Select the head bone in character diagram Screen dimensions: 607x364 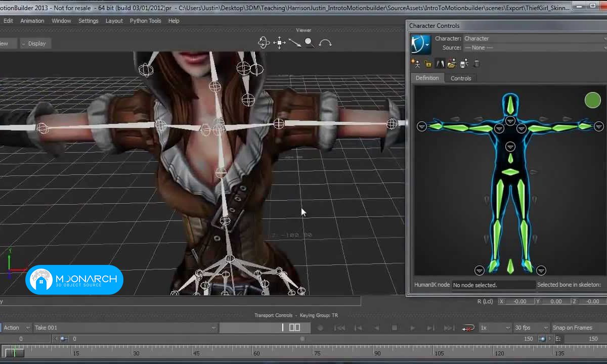click(x=510, y=104)
